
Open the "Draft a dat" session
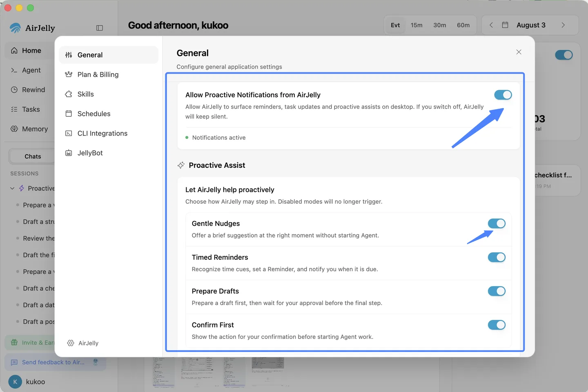[39, 305]
